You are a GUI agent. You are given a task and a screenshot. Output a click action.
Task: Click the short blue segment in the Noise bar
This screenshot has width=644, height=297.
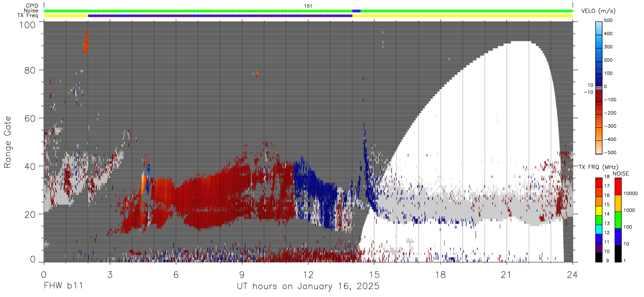pos(357,10)
